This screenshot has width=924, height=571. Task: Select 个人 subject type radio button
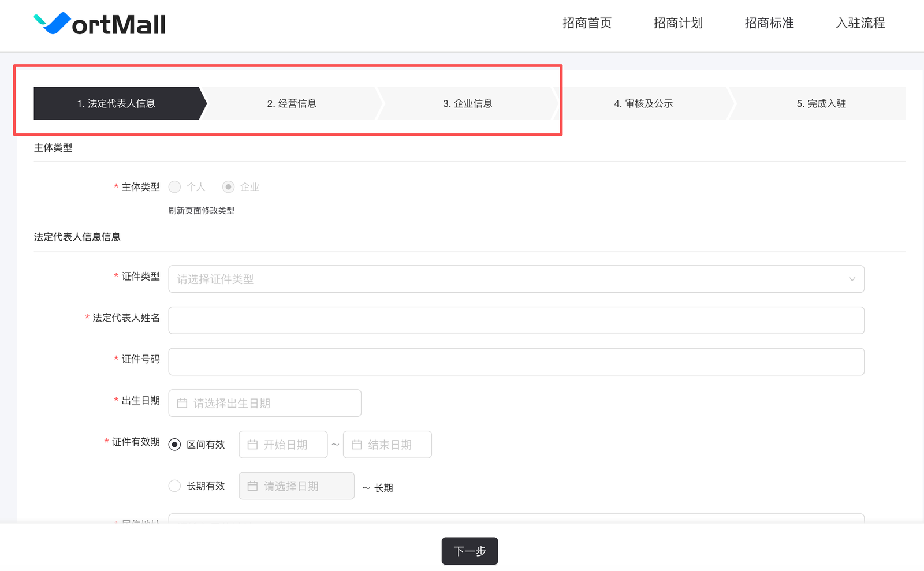coord(175,187)
